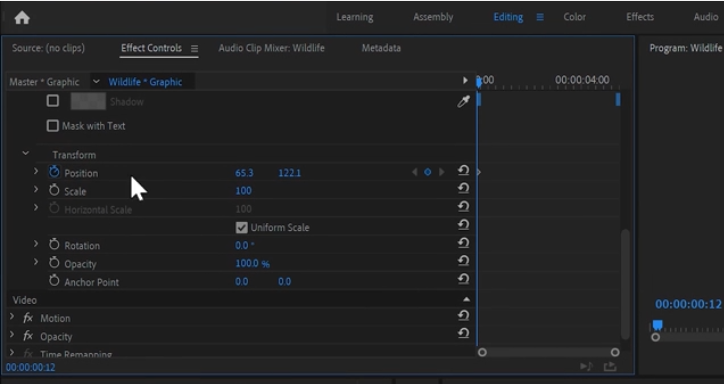The height and width of the screenshot is (384, 724).
Task: Click Opacity value 100.0 %
Action: tap(253, 264)
